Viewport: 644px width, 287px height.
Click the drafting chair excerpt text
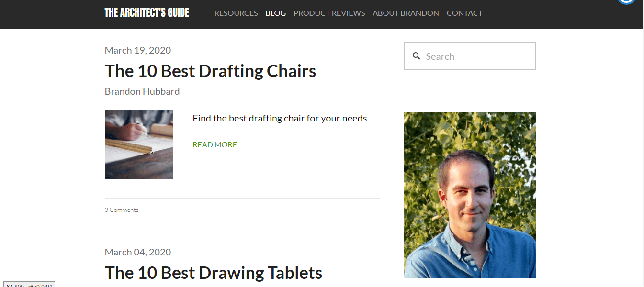(x=281, y=118)
